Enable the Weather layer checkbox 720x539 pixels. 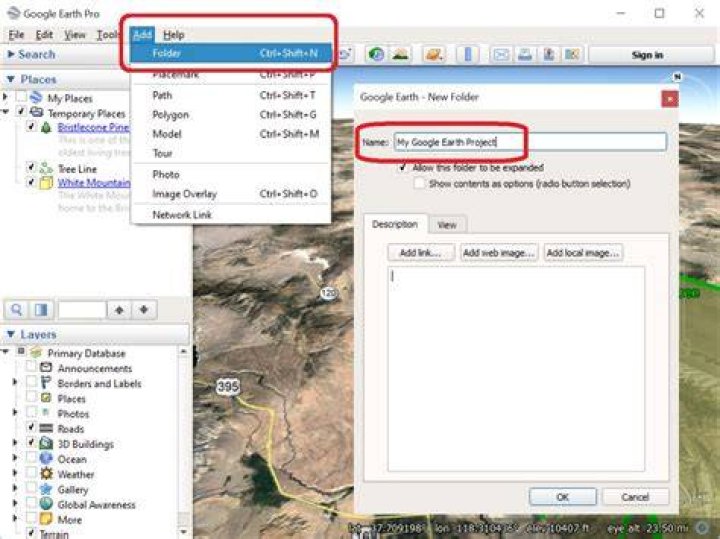pos(31,472)
